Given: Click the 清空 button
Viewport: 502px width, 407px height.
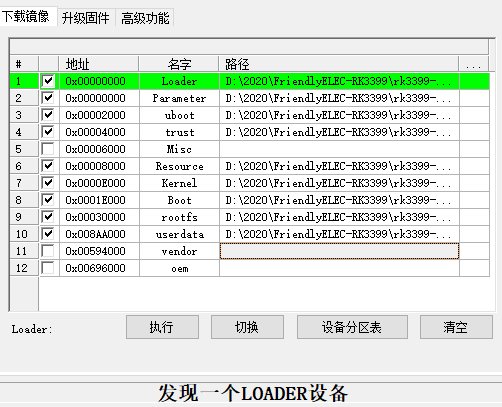Looking at the screenshot, I should (456, 327).
